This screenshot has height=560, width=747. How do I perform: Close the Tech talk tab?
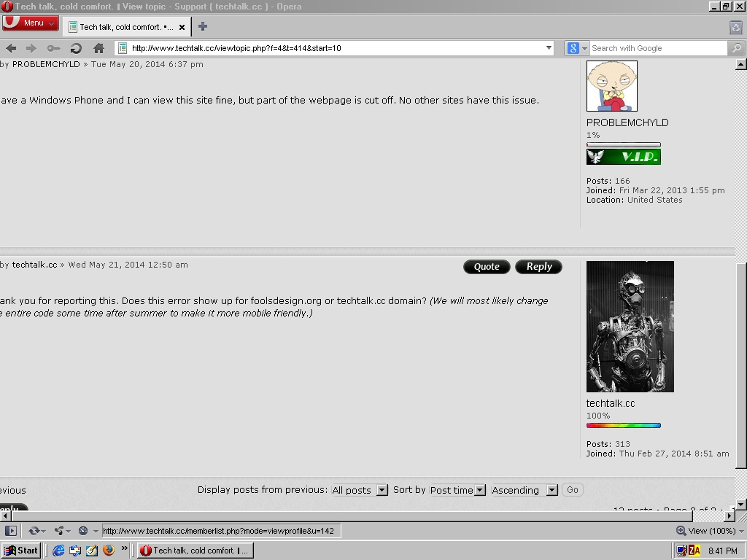point(182,27)
